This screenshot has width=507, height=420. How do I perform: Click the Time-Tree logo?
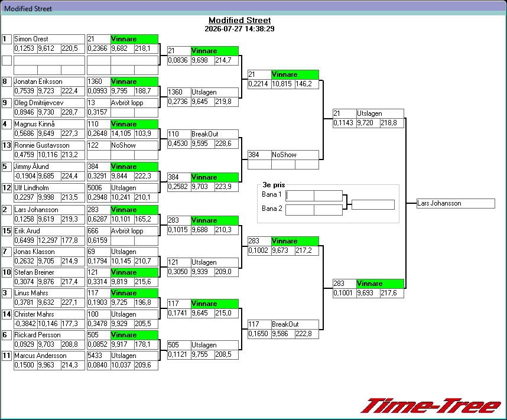pos(431,406)
